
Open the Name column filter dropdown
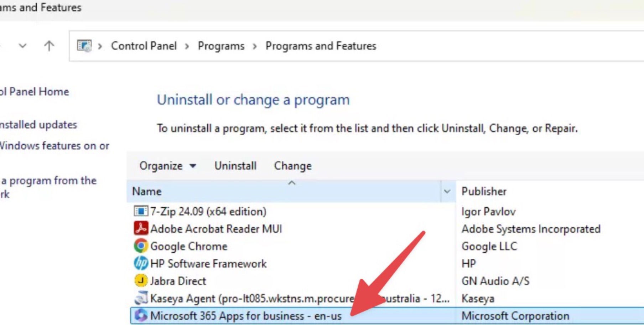coord(447,191)
